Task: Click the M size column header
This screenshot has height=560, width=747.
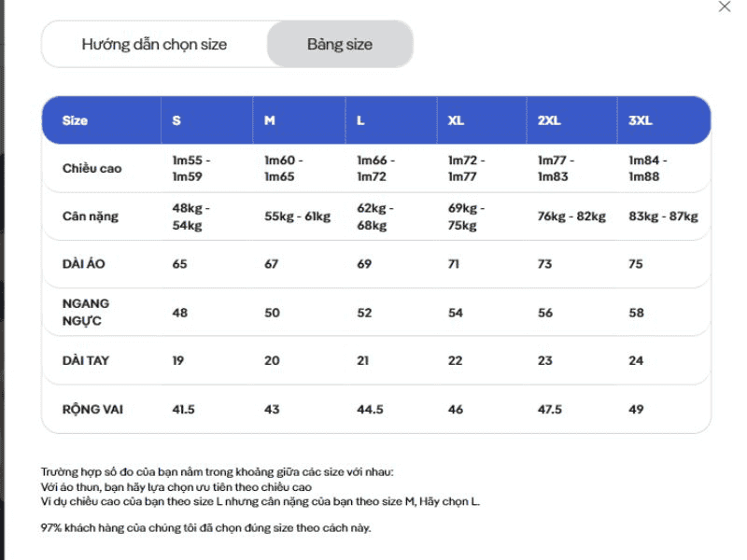Action: 270,120
